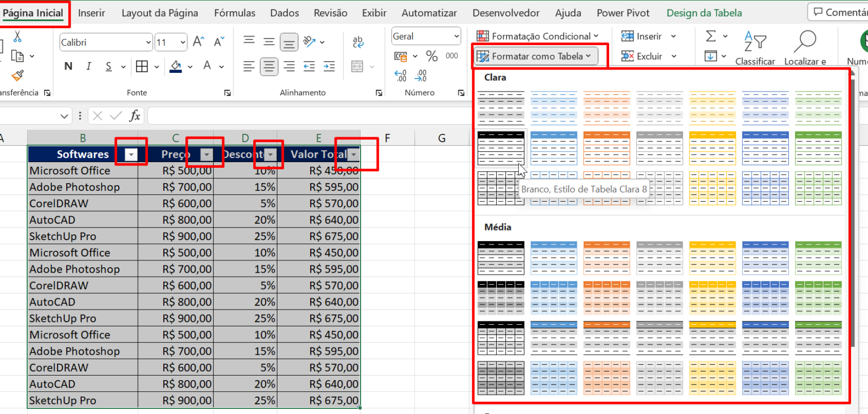This screenshot has width=868, height=414.
Task: Open the Alinhamento group dialog launcher
Action: click(x=380, y=93)
